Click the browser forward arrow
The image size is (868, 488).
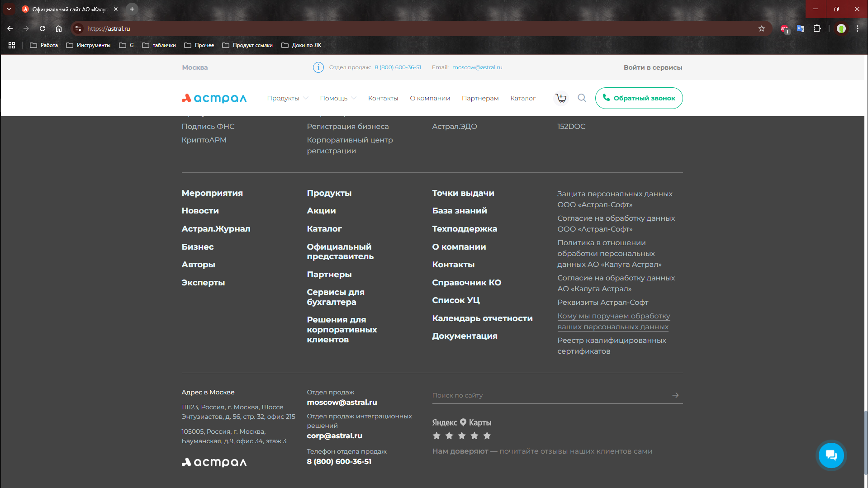(26, 28)
